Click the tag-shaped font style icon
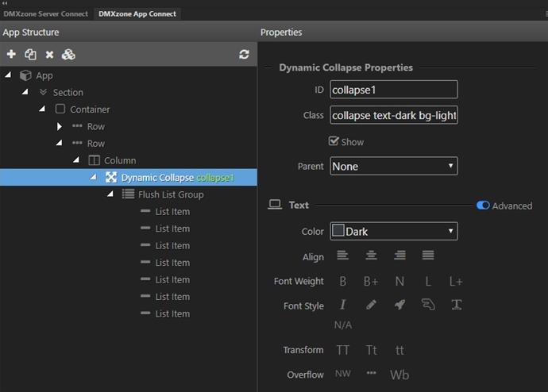The image size is (548, 392). (428, 305)
